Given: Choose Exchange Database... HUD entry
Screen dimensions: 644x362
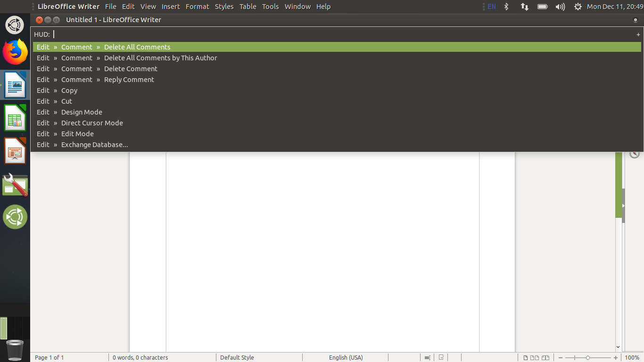Looking at the screenshot, I should pyautogui.click(x=337, y=145).
